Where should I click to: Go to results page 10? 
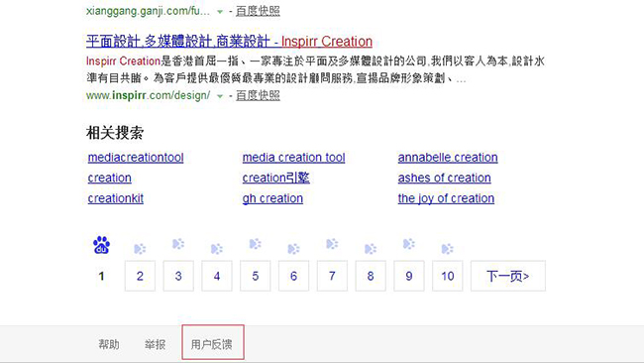pyautogui.click(x=447, y=276)
